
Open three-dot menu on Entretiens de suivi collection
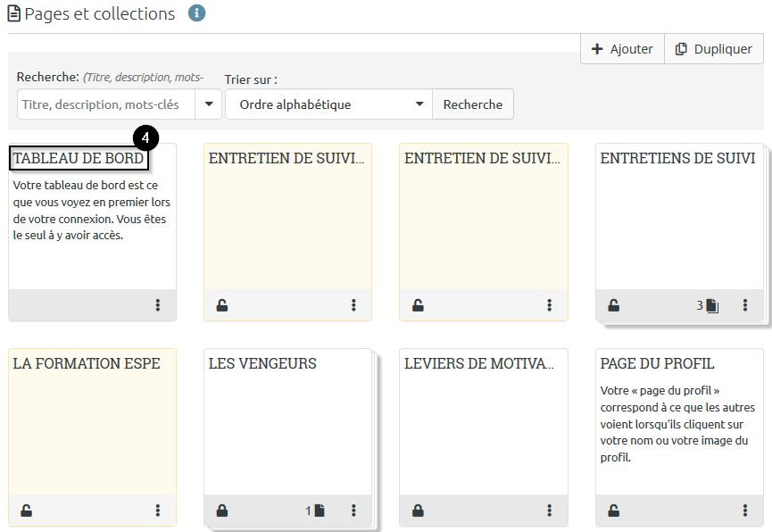[745, 305]
